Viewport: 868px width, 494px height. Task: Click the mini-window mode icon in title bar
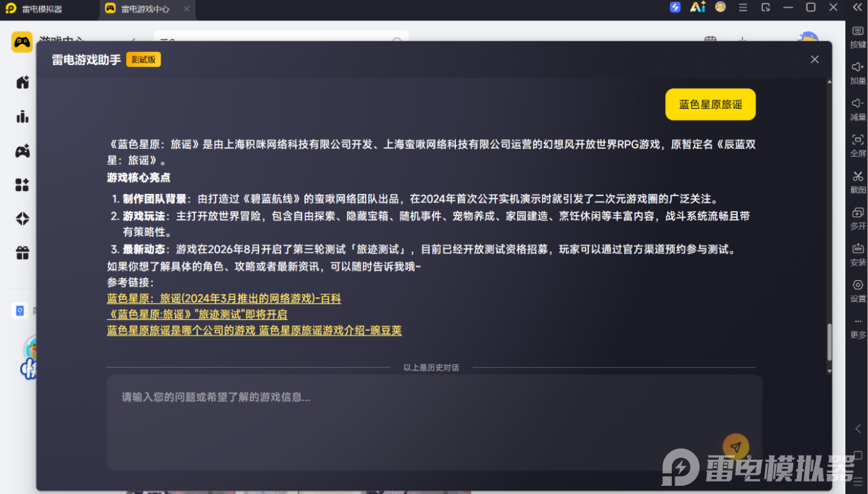click(x=766, y=8)
